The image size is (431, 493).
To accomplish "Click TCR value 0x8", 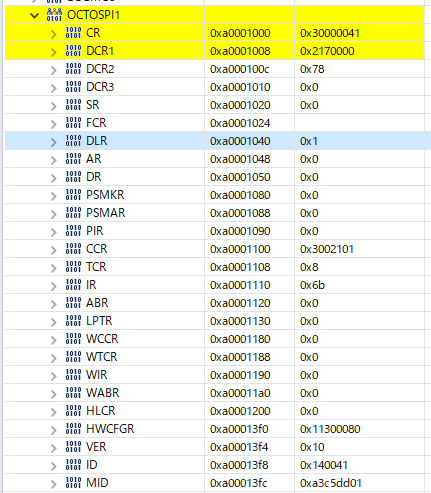I will [x=309, y=267].
